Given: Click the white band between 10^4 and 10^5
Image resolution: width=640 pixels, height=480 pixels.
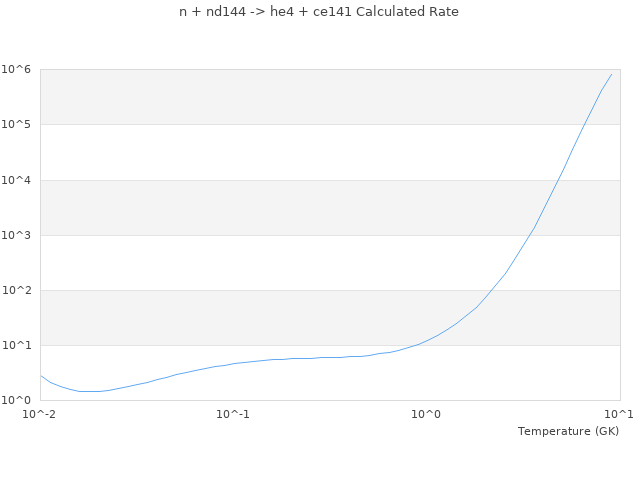Looking at the screenshot, I should (x=300, y=152).
